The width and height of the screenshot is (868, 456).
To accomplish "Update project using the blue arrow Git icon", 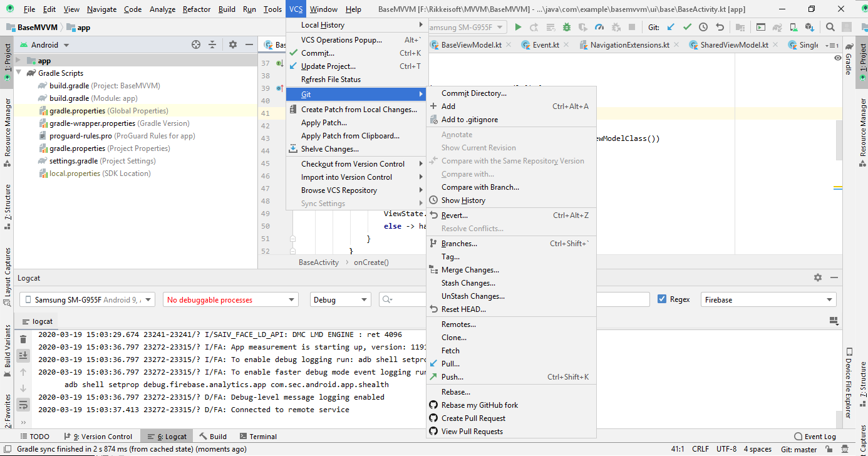I will (671, 28).
